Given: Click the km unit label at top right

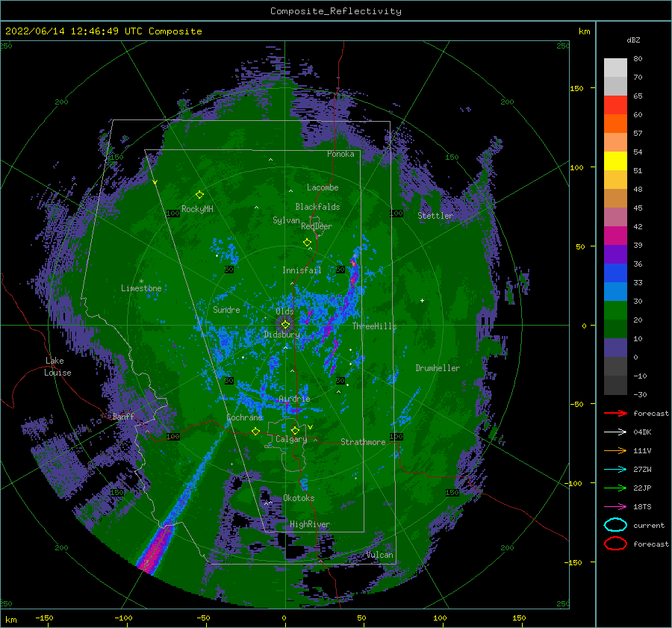Looking at the screenshot, I should [x=584, y=31].
